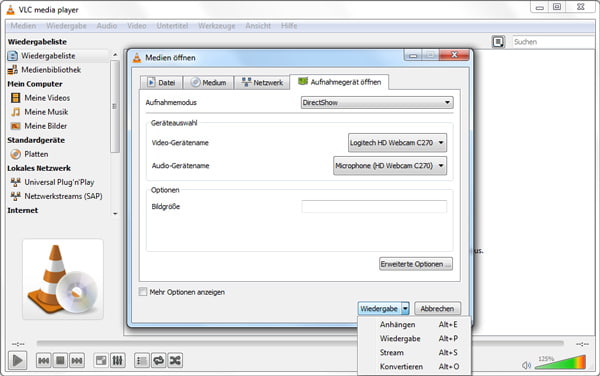Select Netzwerkstreams (SAP) entry
Screen dimensions: 600x376
click(63, 196)
